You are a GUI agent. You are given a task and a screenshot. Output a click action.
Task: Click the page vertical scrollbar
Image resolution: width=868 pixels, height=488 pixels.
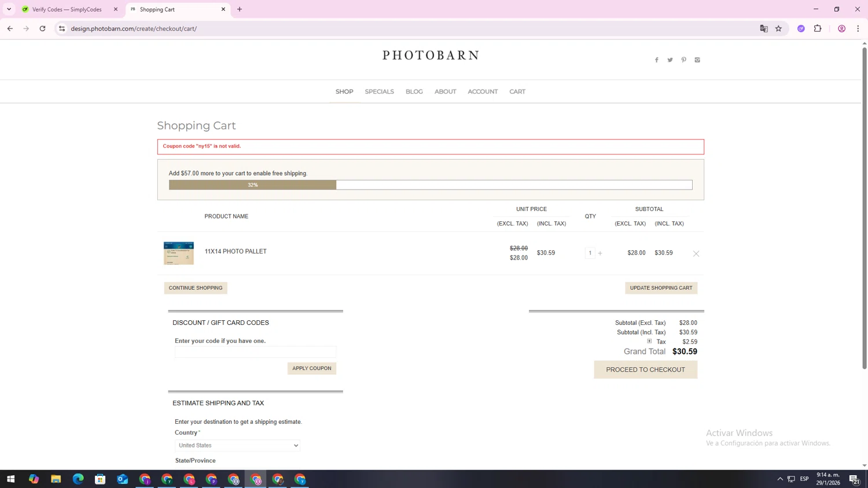(865, 208)
